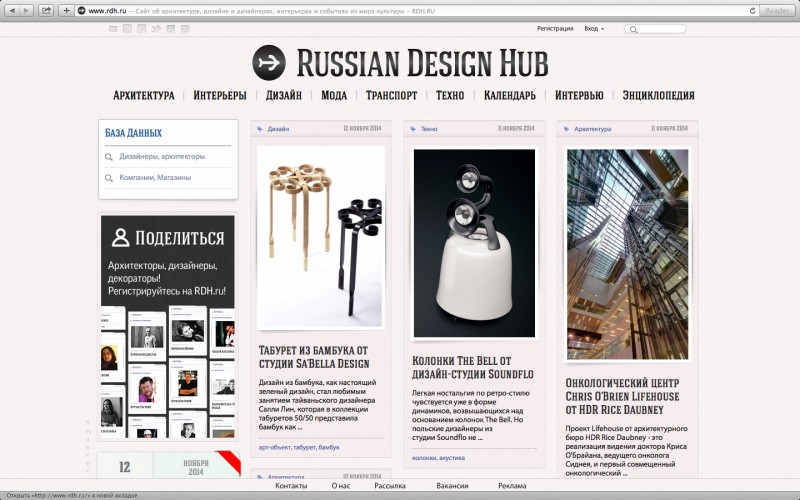Open the Техно category tag on speaker card
The width and height of the screenshot is (800, 500).
[x=429, y=129]
